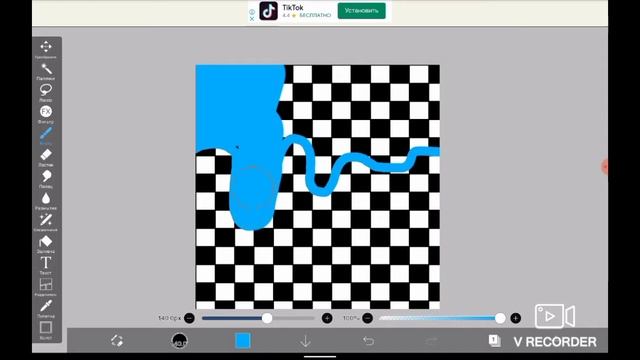640x360 pixels.
Task: Open the brush size preview circle
Action: 180,340
